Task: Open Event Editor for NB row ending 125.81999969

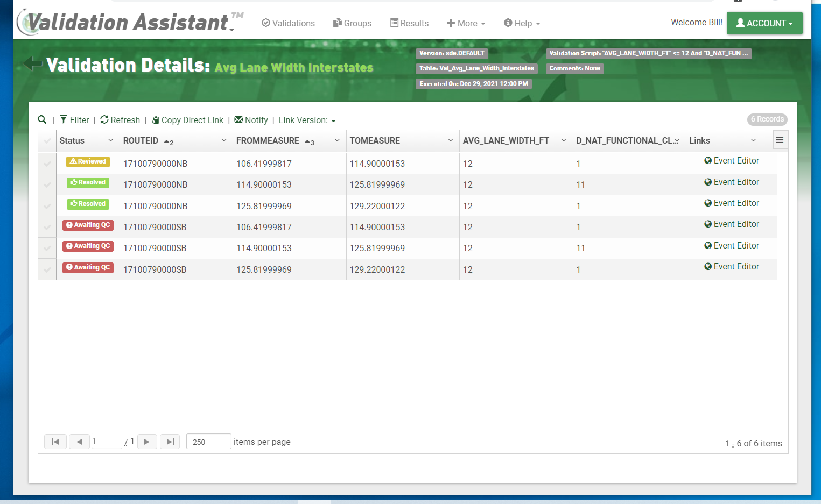Action: coord(732,182)
